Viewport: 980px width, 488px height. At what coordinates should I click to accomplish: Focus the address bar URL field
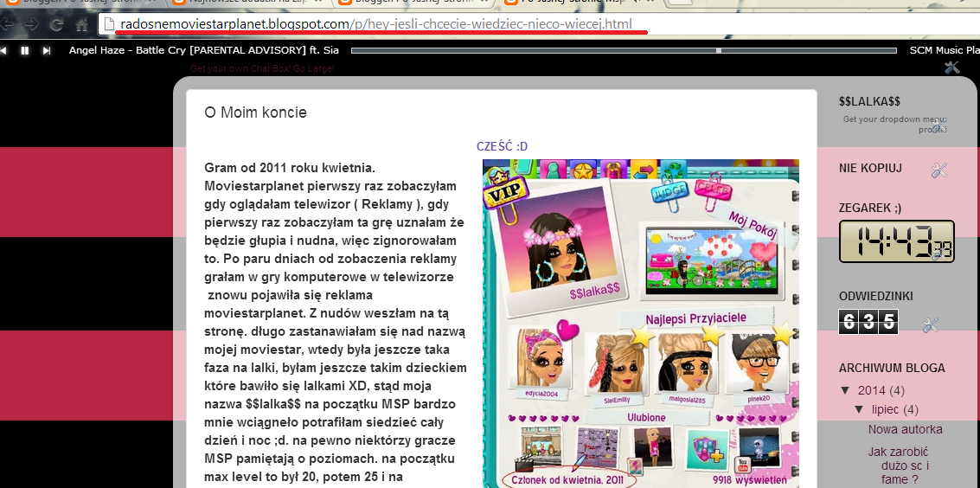coord(537,25)
